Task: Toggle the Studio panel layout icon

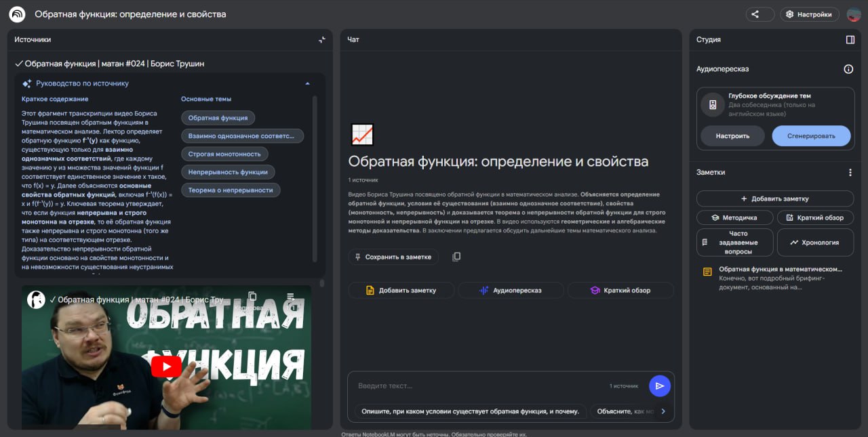Action: point(850,40)
